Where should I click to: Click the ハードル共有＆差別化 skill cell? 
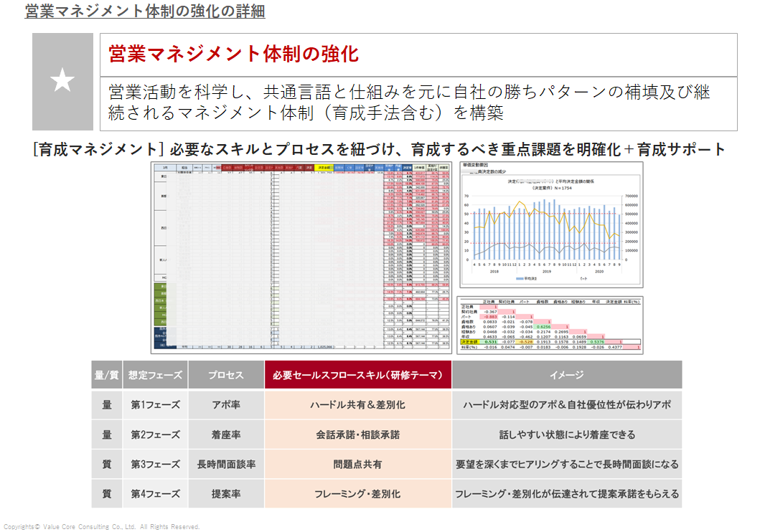(358, 405)
